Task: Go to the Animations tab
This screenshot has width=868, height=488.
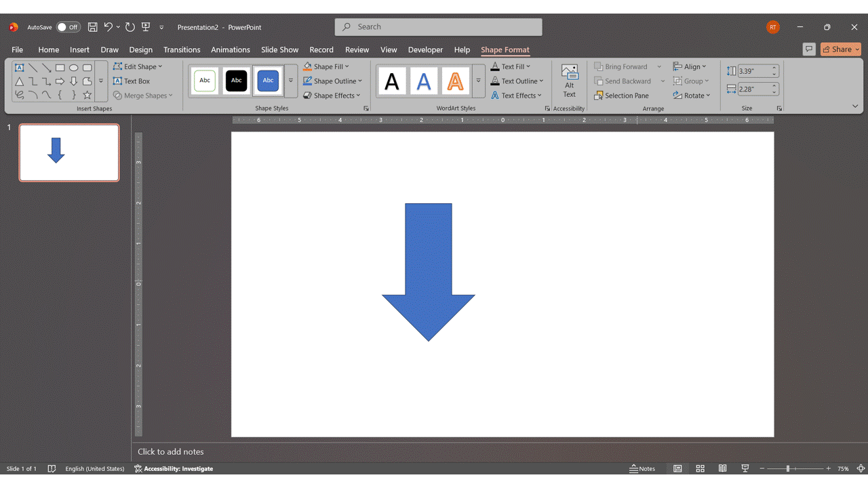Action: coord(231,49)
